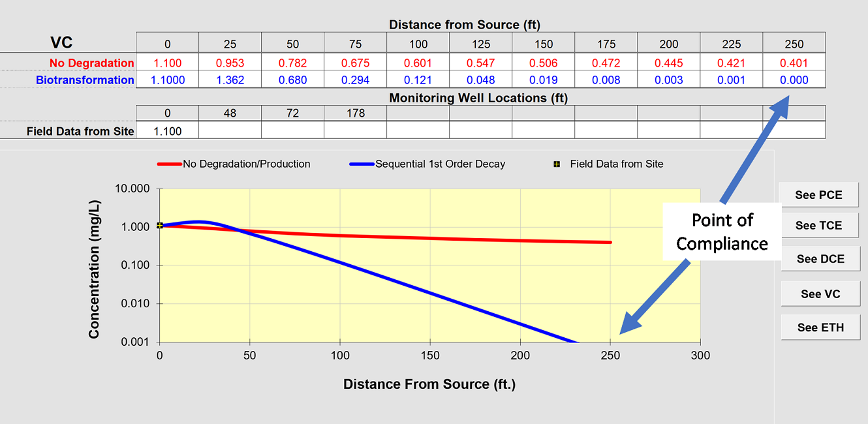Select the No Degradation value 0.401 cell

click(794, 63)
